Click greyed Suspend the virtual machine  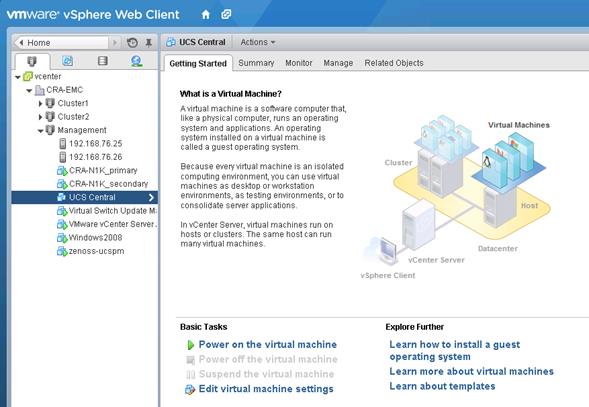(x=266, y=374)
